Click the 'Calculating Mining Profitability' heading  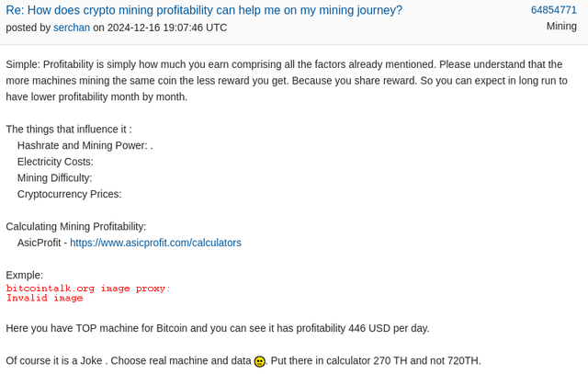click(76, 227)
